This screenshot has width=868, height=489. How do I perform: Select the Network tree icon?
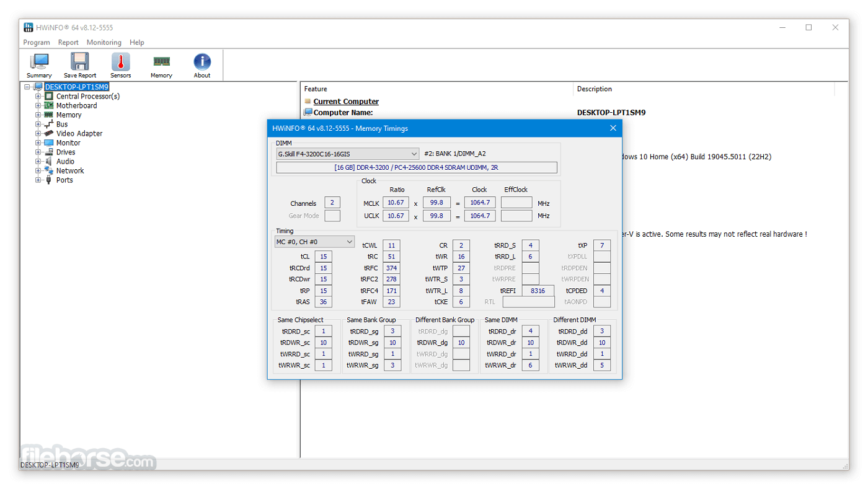click(x=49, y=170)
